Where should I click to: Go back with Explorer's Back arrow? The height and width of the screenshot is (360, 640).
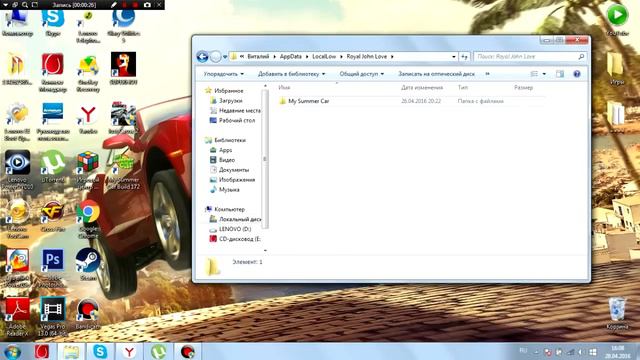pyautogui.click(x=202, y=56)
